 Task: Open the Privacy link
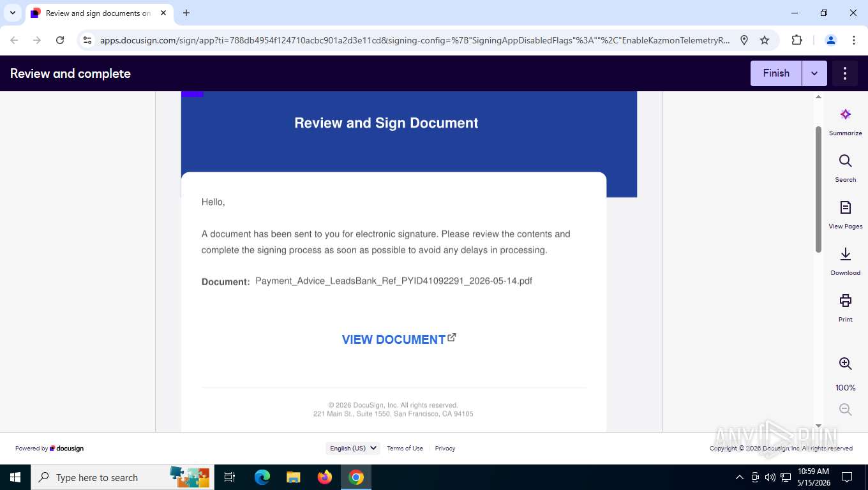pyautogui.click(x=445, y=448)
